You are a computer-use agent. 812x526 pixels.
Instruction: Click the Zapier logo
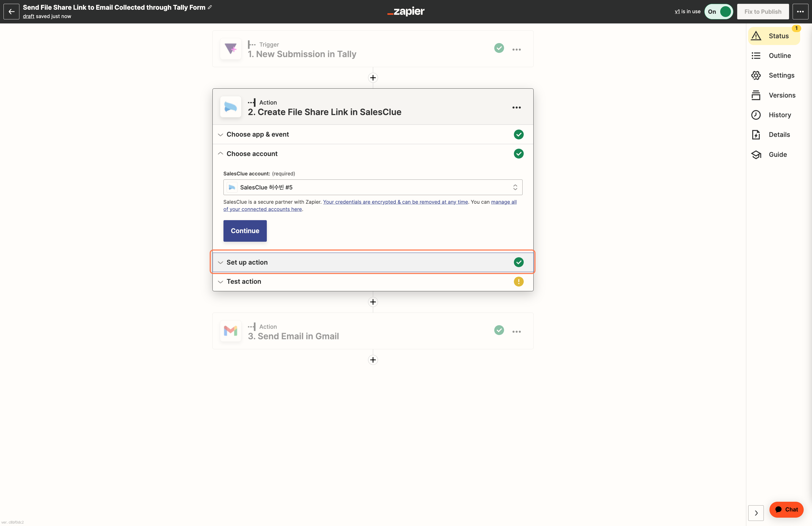406,12
